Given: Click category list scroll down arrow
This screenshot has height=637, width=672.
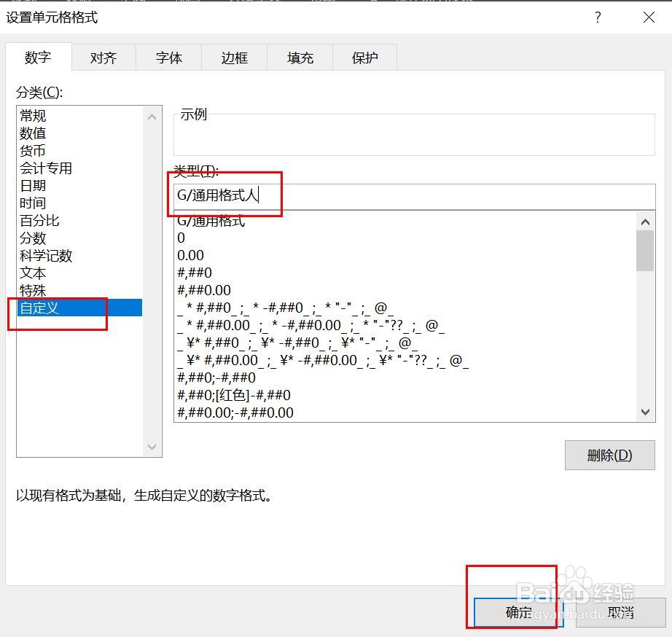Looking at the screenshot, I should click(152, 447).
